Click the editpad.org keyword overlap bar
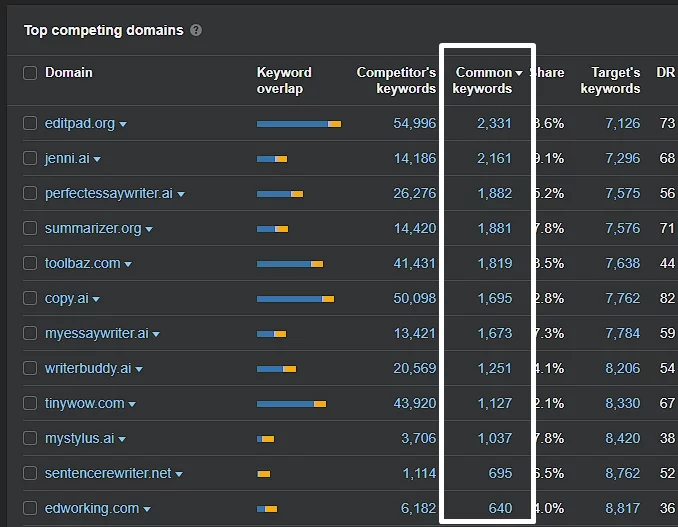Viewport: 678px width, 527px height. [299, 124]
